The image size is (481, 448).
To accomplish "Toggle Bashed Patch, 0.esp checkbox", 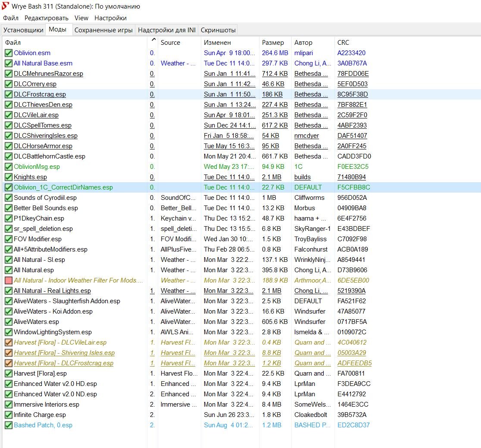I will tap(9, 425).
